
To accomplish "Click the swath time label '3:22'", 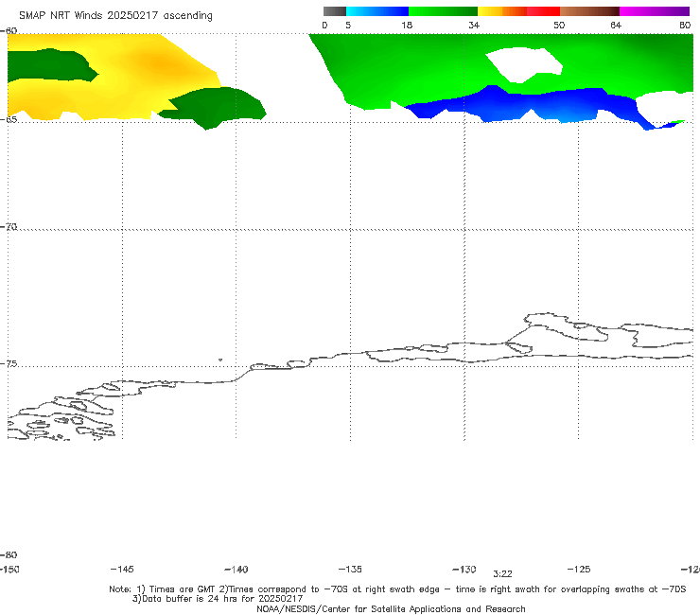I will [502, 574].
